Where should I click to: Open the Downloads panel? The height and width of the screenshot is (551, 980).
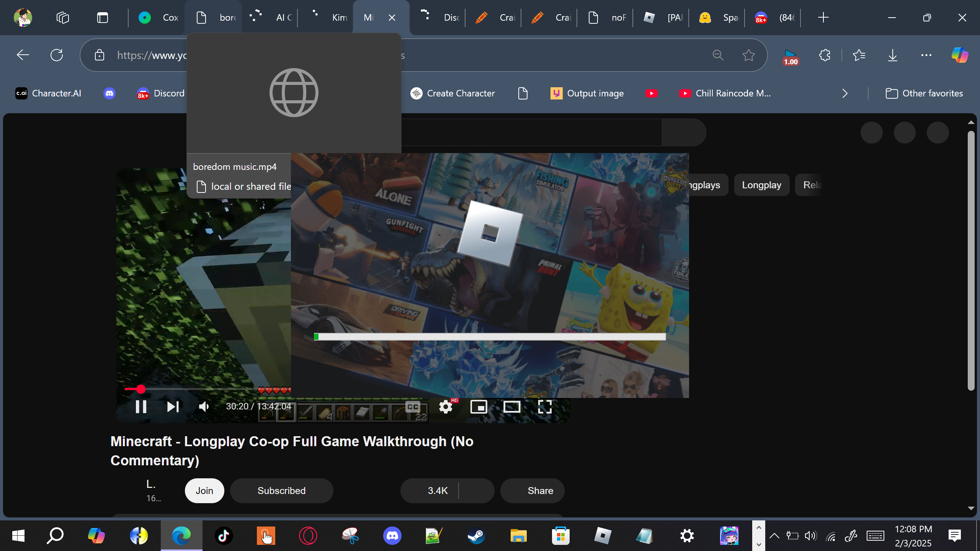(x=892, y=55)
